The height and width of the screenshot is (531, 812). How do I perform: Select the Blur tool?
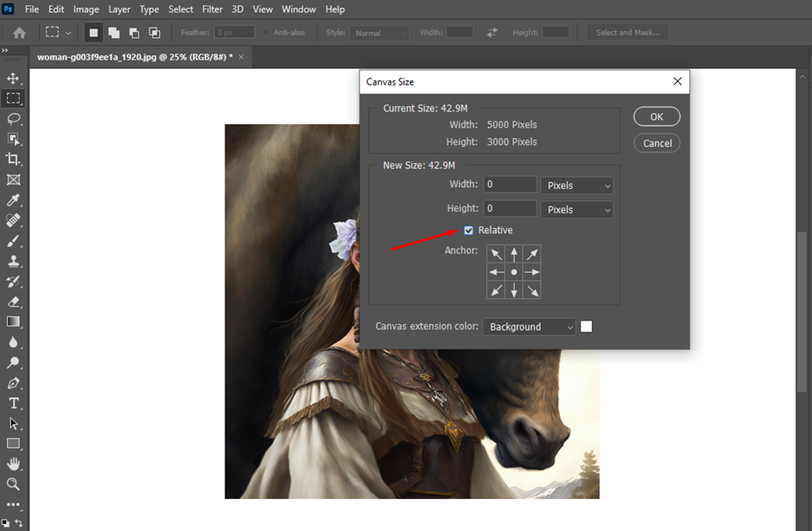point(13,342)
